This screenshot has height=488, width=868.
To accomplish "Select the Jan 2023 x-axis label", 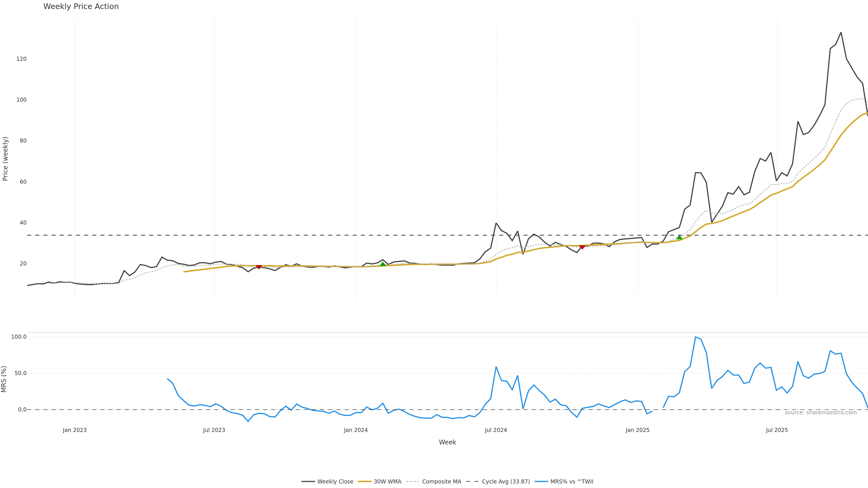I will coord(74,430).
